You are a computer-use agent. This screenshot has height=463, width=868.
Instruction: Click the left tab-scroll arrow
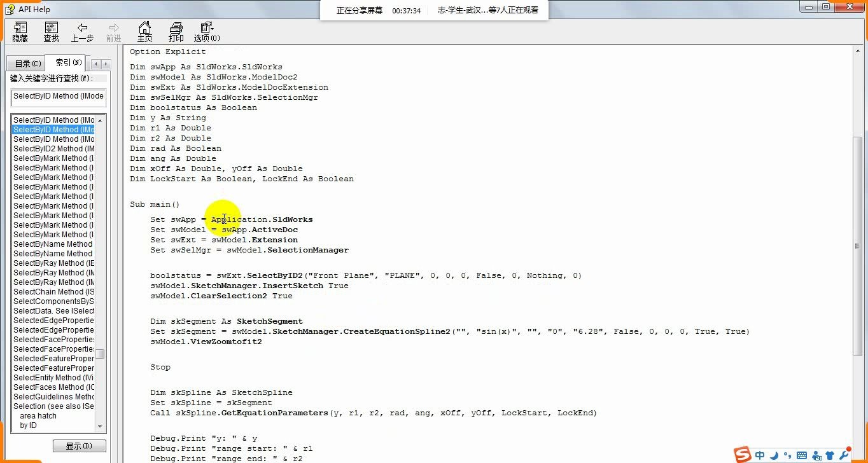(x=96, y=64)
